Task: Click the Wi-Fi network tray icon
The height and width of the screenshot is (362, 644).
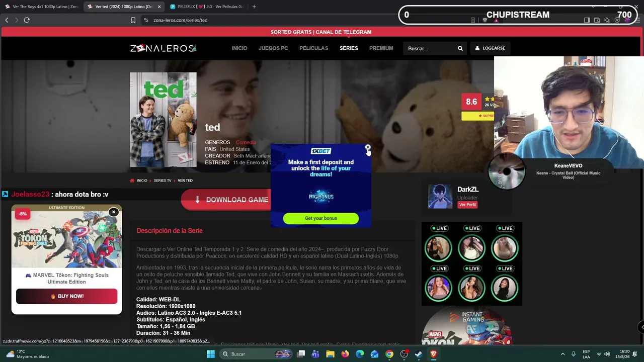Action: [599, 354]
